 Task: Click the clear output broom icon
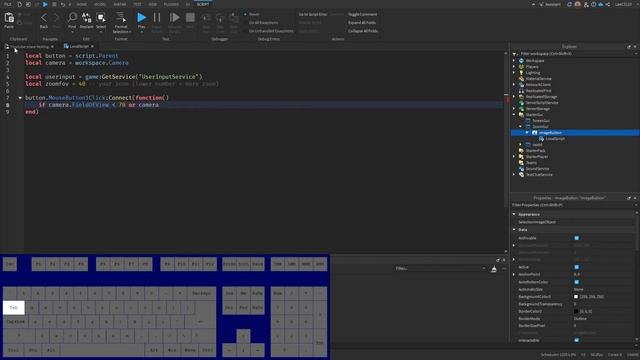[x=493, y=269]
